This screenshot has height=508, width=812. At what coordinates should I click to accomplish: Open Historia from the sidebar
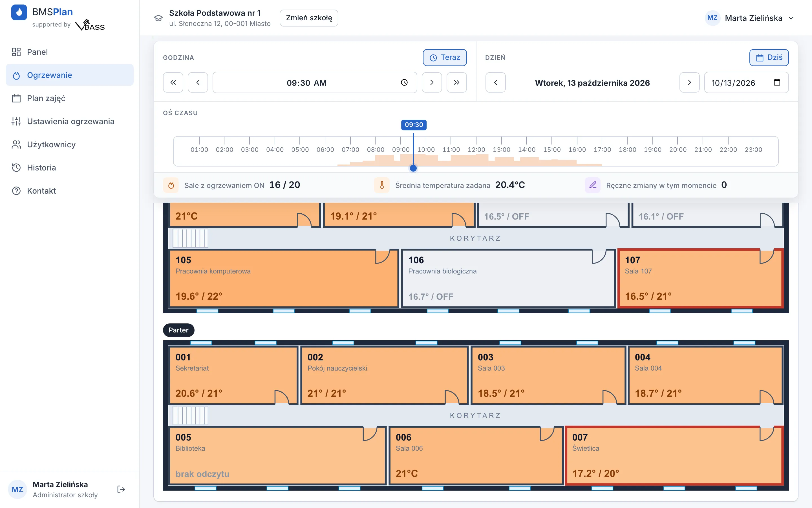69,168
